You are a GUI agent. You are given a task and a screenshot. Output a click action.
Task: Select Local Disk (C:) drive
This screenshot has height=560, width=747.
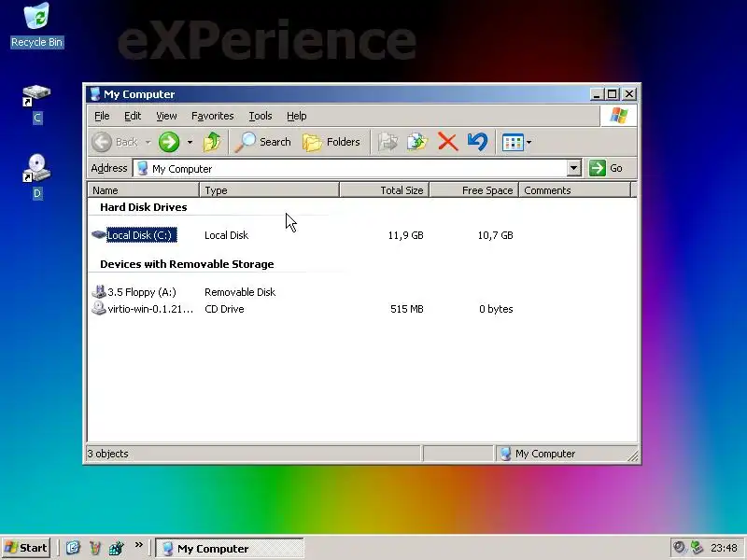coord(142,235)
